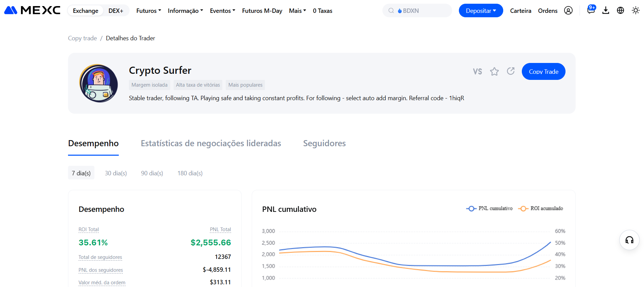Click Margem isolada tag

(x=149, y=85)
